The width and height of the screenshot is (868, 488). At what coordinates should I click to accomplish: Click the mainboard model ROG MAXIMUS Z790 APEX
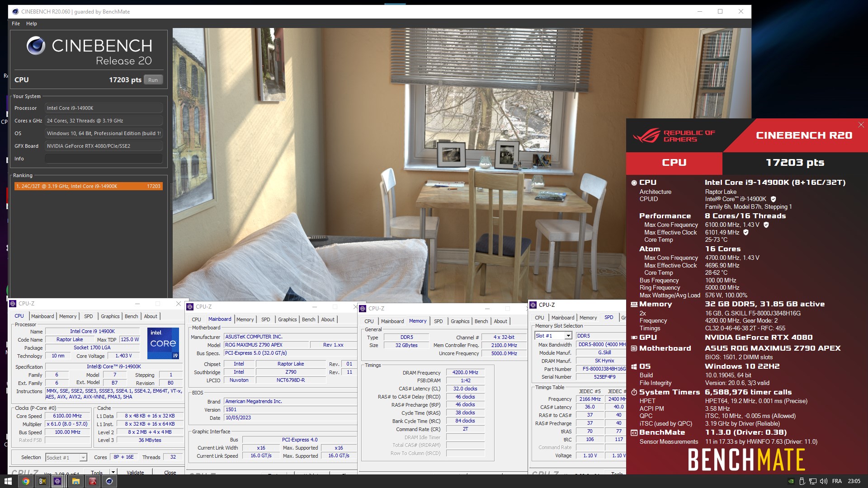pyautogui.click(x=266, y=345)
